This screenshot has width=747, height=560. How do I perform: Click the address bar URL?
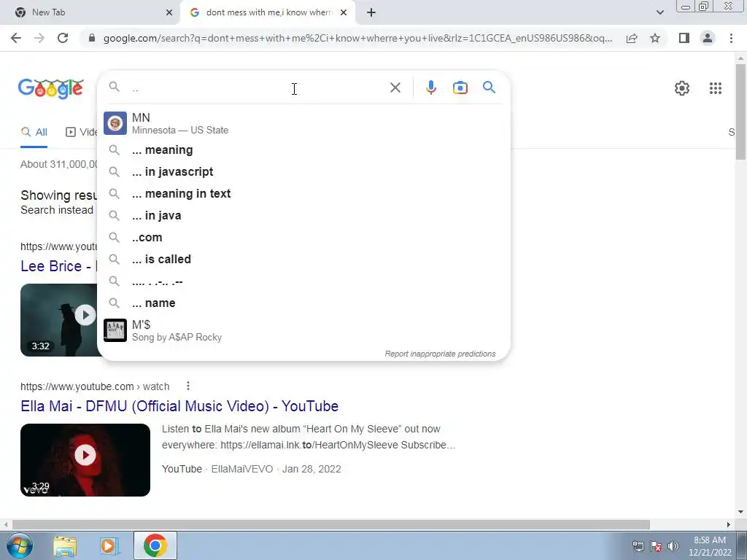pos(357,38)
